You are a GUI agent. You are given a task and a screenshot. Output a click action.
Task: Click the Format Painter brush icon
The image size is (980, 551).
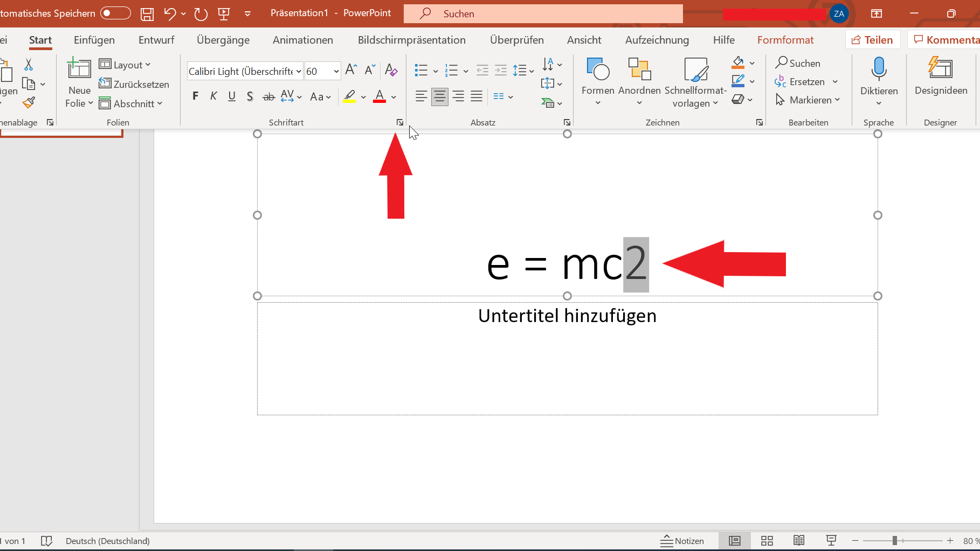pyautogui.click(x=29, y=102)
